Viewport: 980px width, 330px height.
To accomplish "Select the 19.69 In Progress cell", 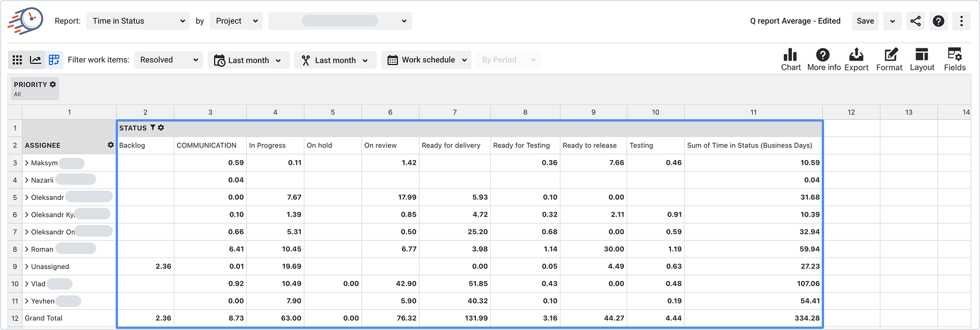I will [275, 266].
